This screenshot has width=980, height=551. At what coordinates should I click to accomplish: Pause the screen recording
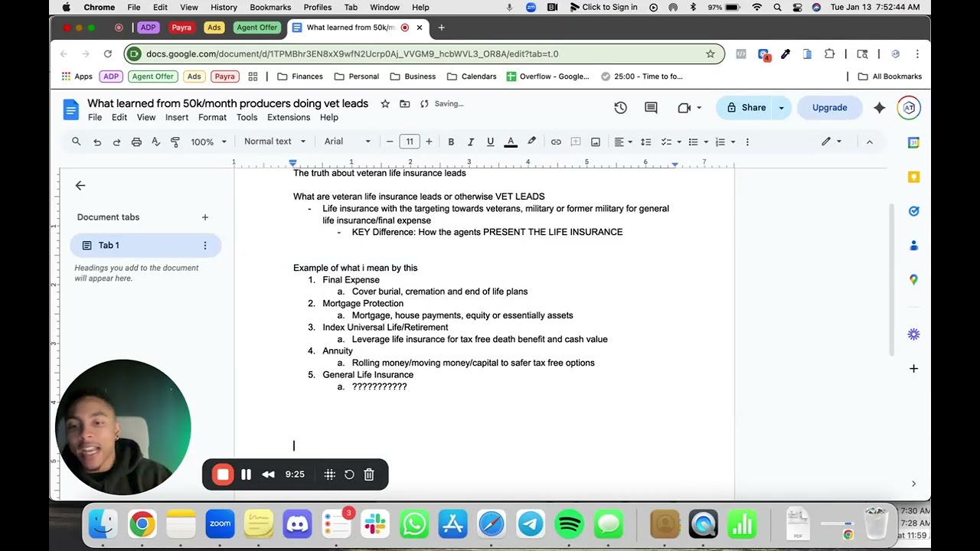(246, 474)
